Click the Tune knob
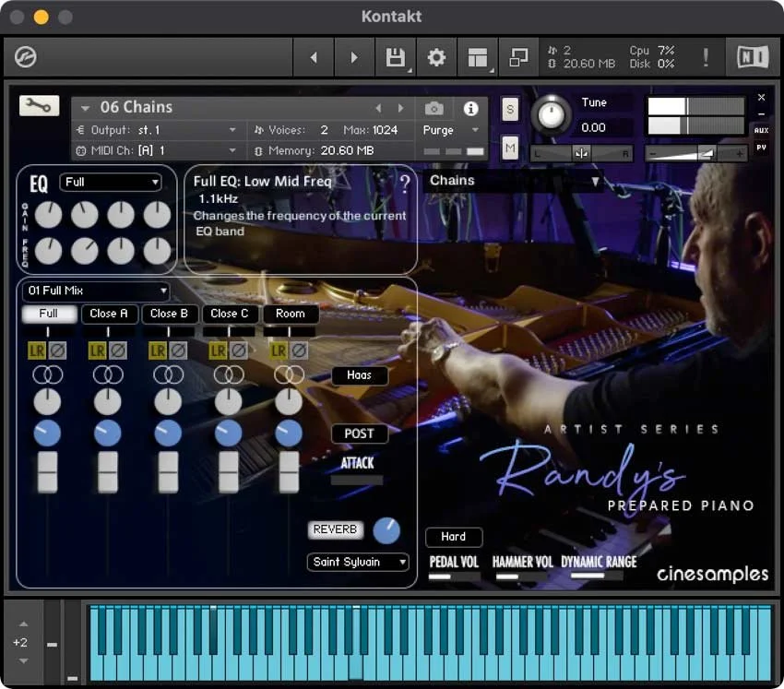This screenshot has width=784, height=689. [x=551, y=114]
